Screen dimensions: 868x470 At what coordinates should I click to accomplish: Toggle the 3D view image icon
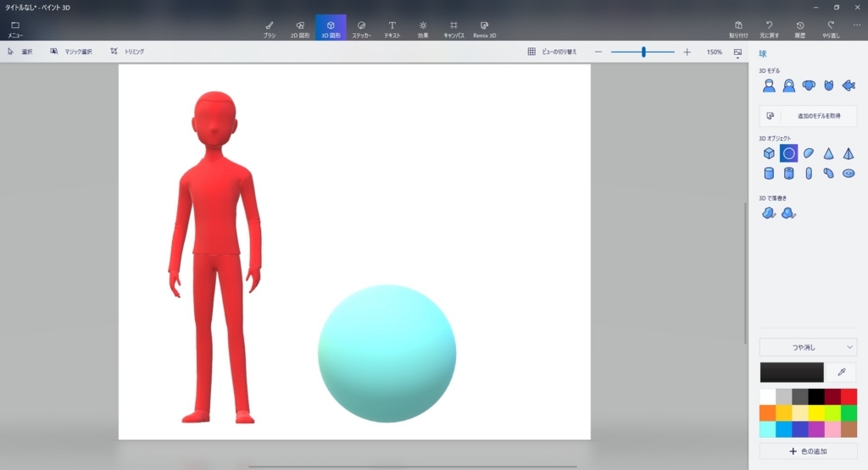pos(738,52)
